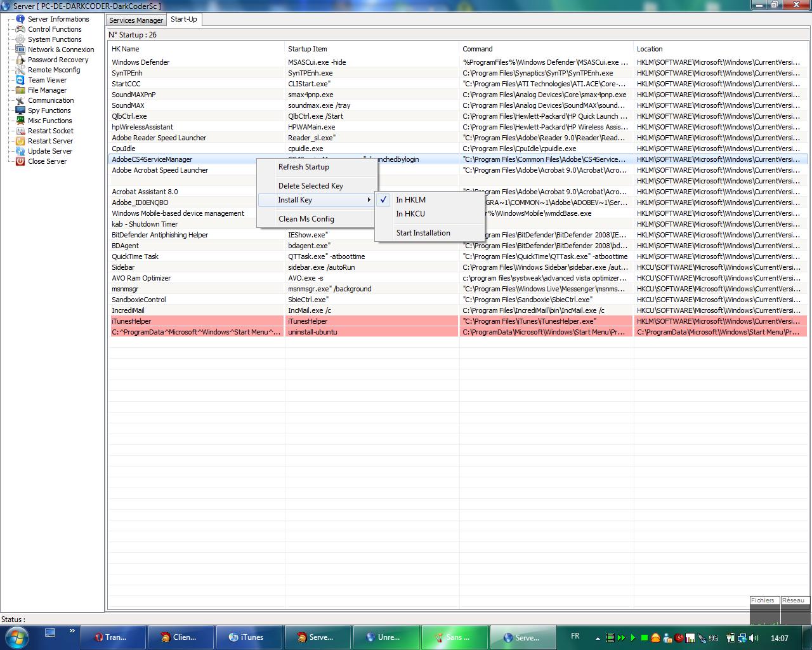Select the Restart Socket icon

coord(20,131)
